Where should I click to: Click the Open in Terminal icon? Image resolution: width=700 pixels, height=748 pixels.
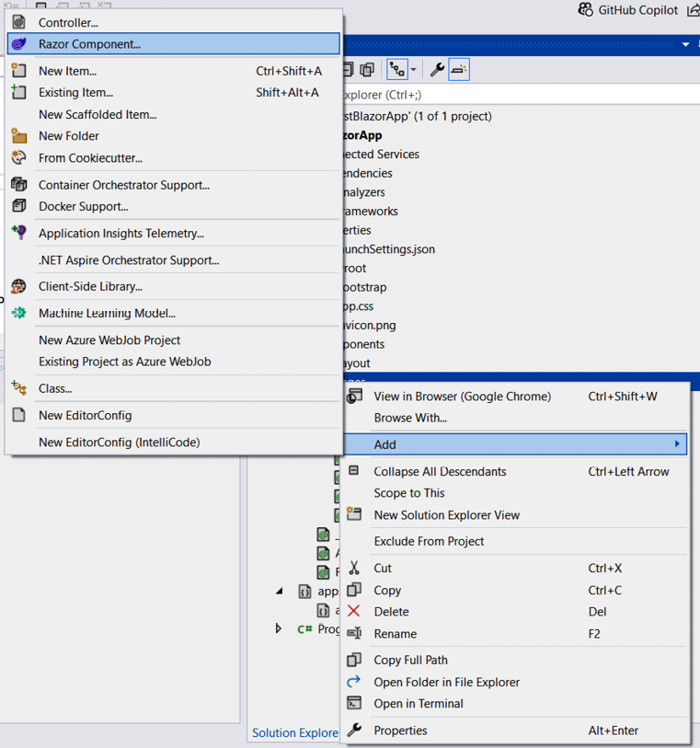(x=354, y=703)
